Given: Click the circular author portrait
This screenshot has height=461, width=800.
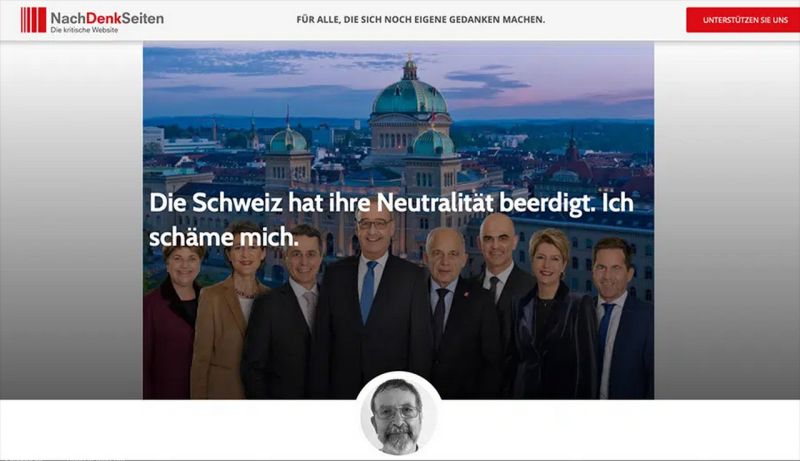Looking at the screenshot, I should click(398, 414).
